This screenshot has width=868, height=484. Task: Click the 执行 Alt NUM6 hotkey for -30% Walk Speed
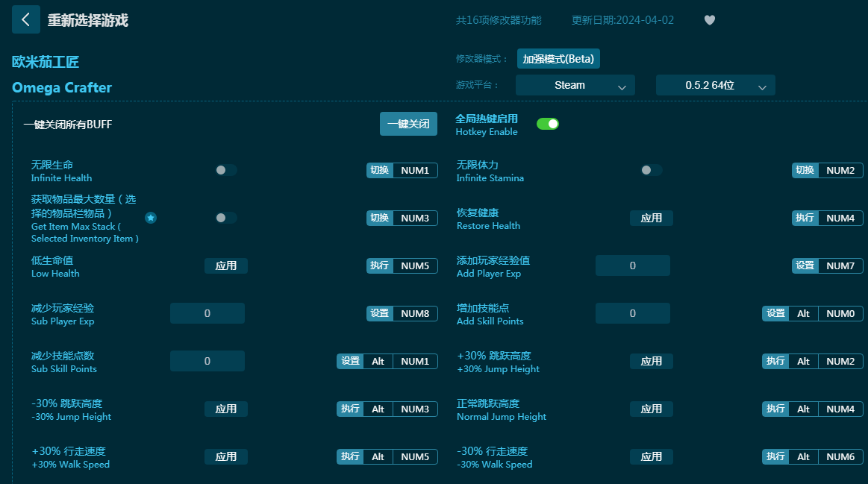pyautogui.click(x=812, y=456)
